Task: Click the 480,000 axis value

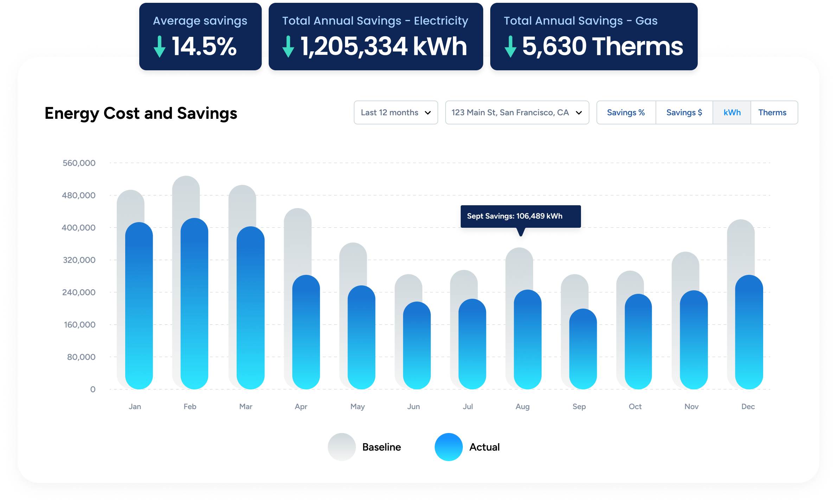Action: 79,195
